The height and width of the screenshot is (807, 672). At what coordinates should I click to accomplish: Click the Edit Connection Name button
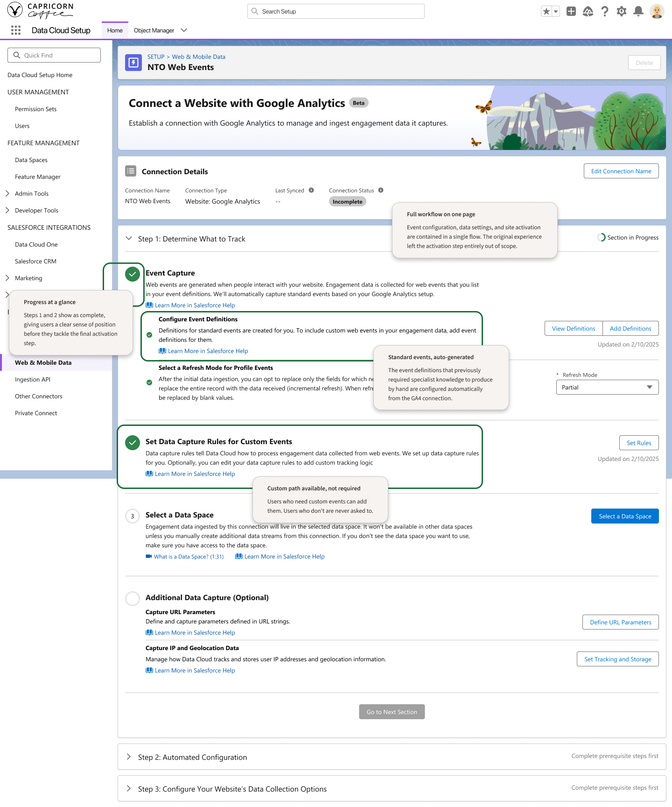(621, 171)
